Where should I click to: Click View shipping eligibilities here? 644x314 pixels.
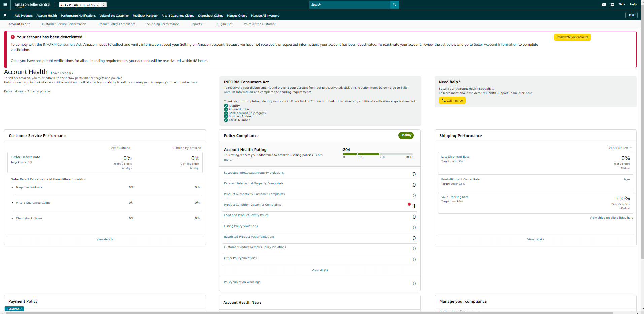[611, 218]
